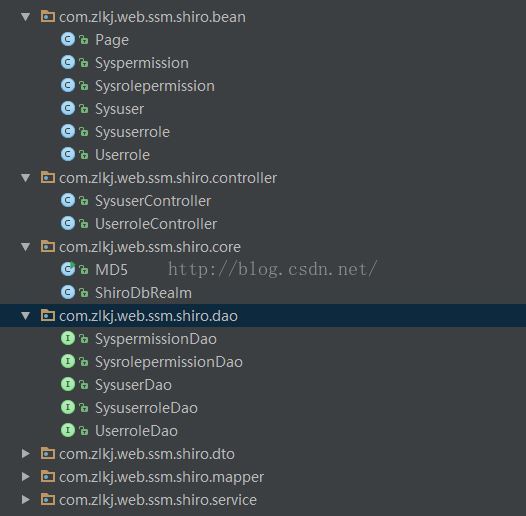
Task: Select the SysuserDao interface name
Action: tap(134, 385)
